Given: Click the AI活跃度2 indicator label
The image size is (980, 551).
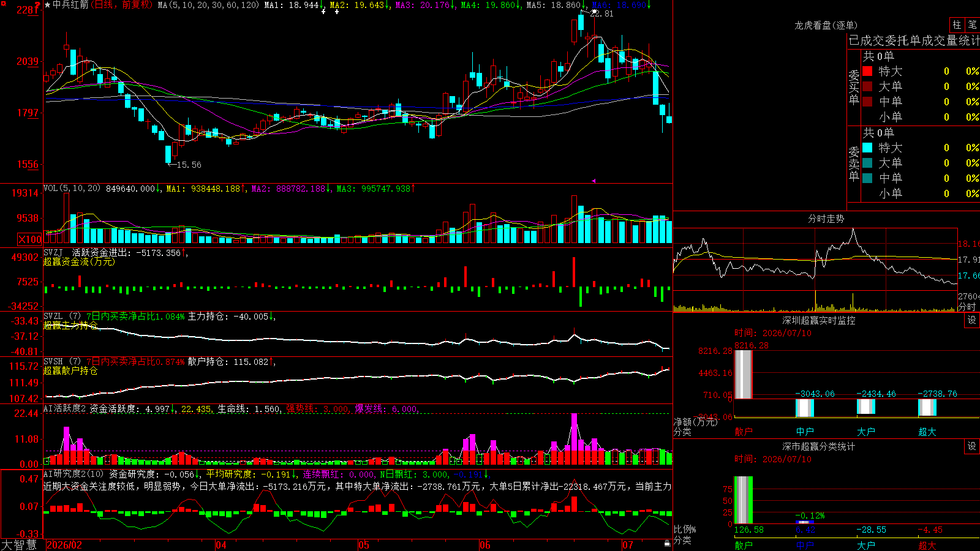Looking at the screenshot, I should (64, 408).
